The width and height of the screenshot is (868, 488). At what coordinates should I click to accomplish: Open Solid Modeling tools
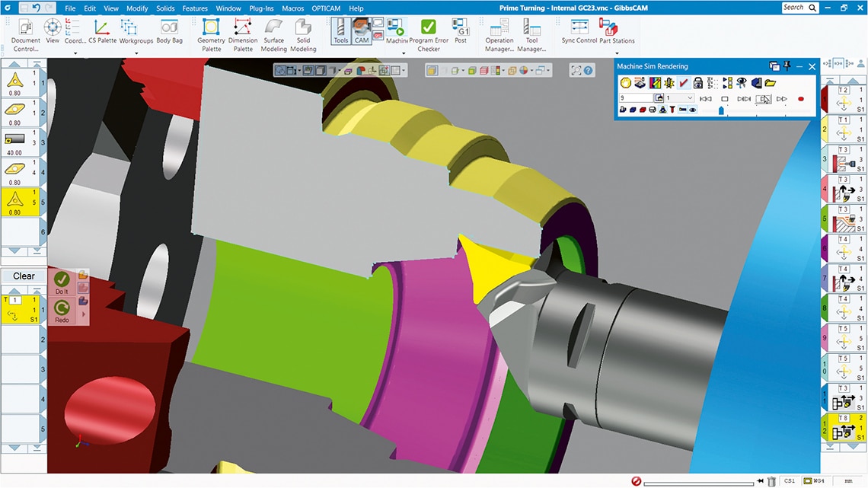pyautogui.click(x=303, y=34)
